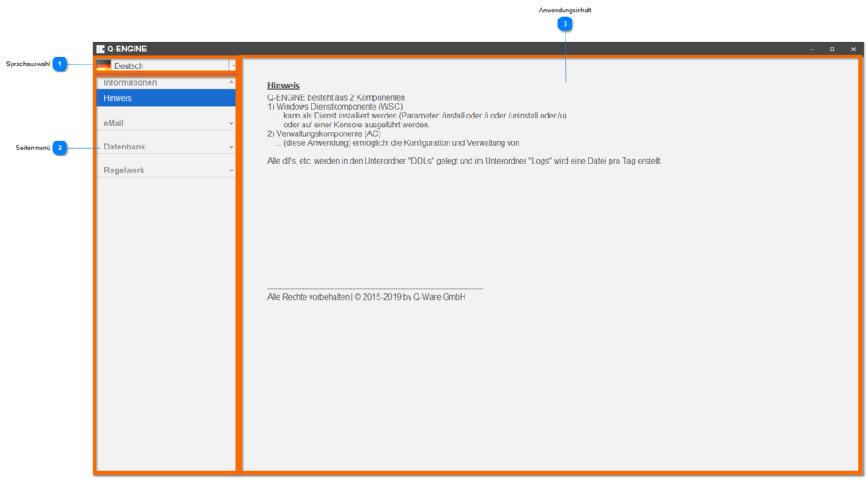Screen dimensions: 868x480
Task: Expand the Datenbank section chevron
Action: (x=231, y=147)
